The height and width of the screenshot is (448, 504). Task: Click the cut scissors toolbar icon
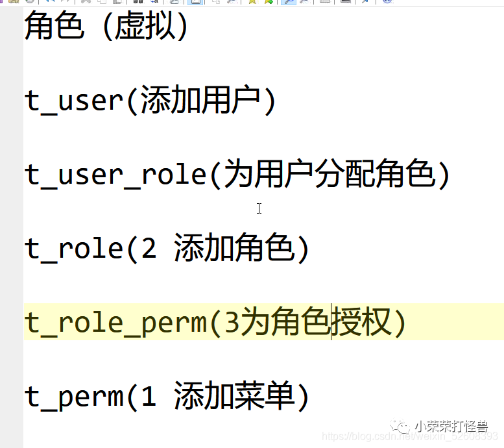(x=86, y=1)
